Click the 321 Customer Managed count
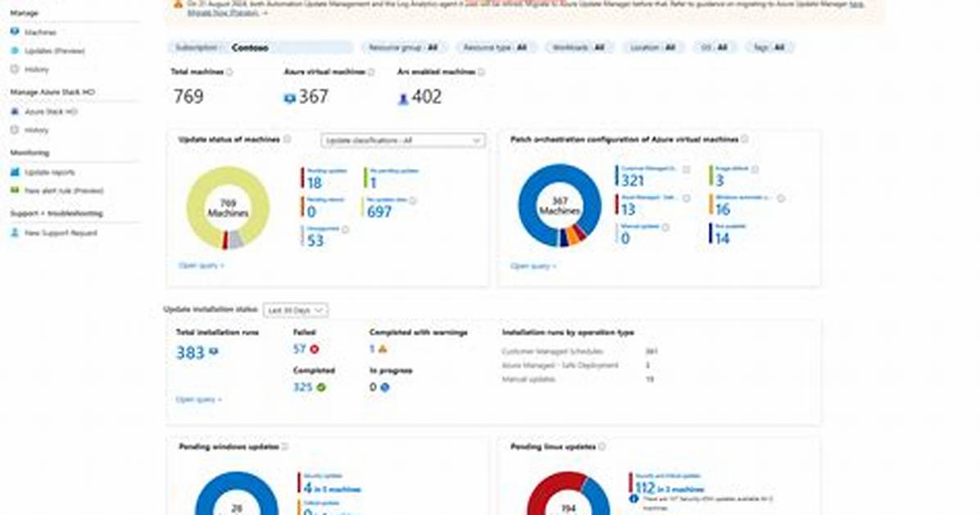This screenshot has height=515, width=980. click(x=633, y=181)
